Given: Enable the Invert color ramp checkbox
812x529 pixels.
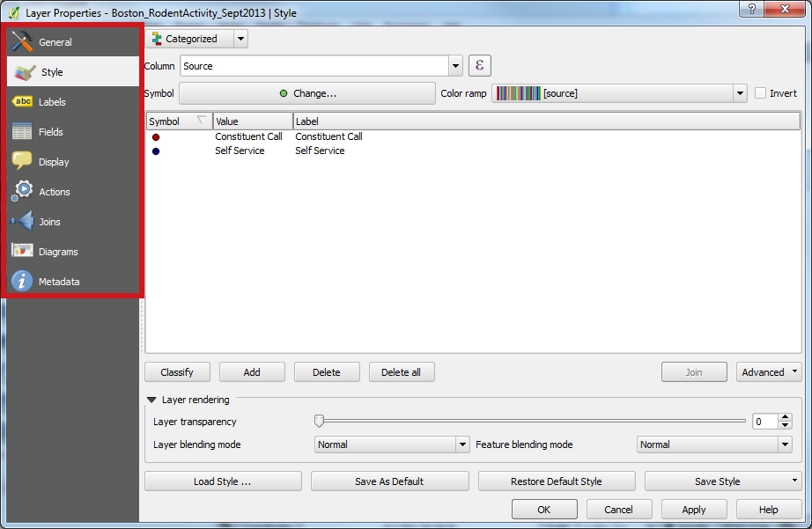Looking at the screenshot, I should tap(761, 93).
